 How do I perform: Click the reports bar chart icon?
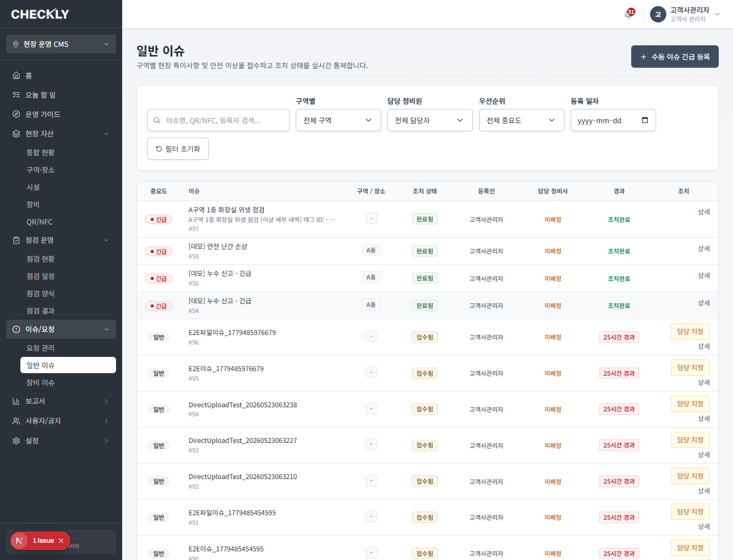coord(16,401)
